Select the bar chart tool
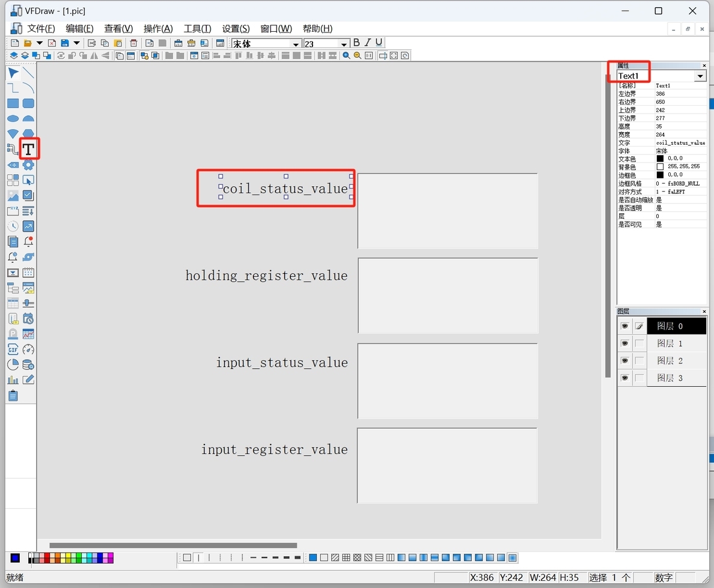The width and height of the screenshot is (714, 588). click(13, 380)
